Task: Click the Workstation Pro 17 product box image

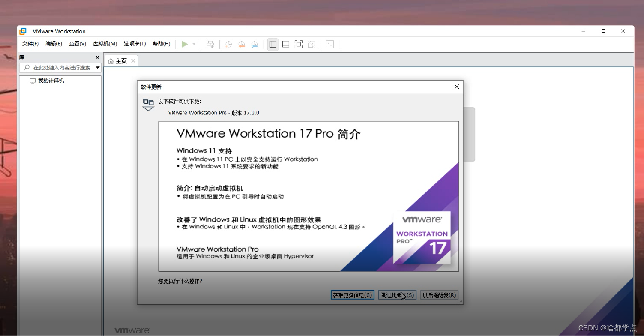Action: click(422, 237)
